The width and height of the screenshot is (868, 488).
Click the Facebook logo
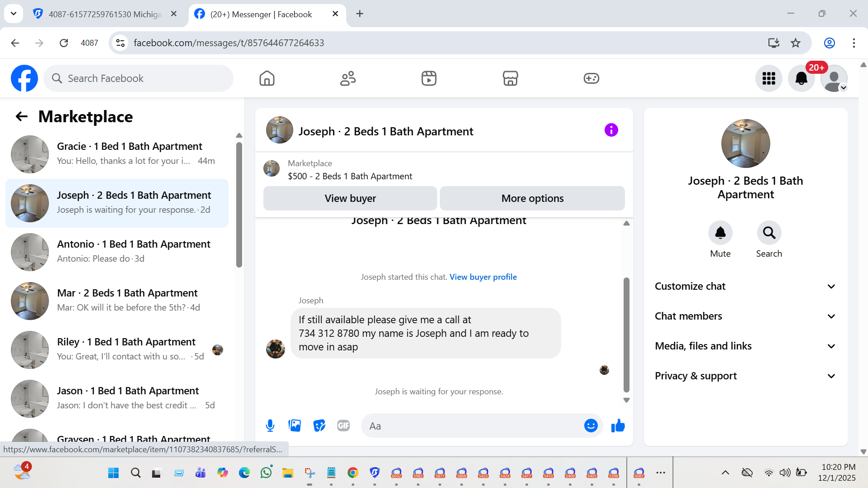24,78
